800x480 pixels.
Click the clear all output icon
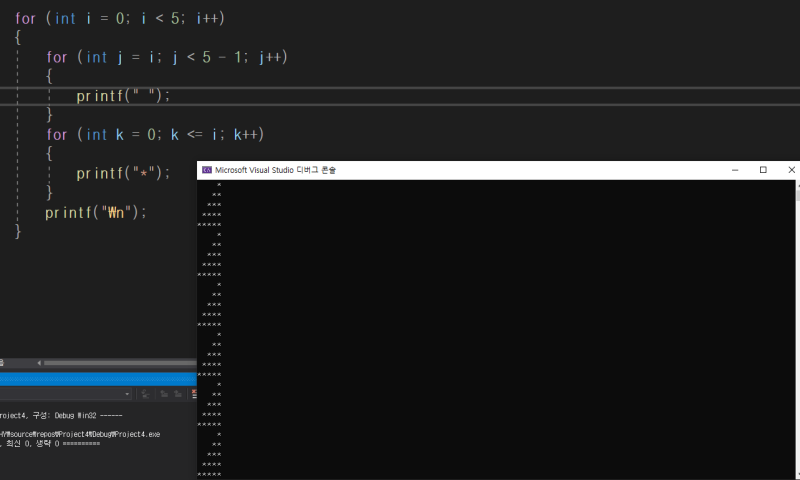(194, 394)
